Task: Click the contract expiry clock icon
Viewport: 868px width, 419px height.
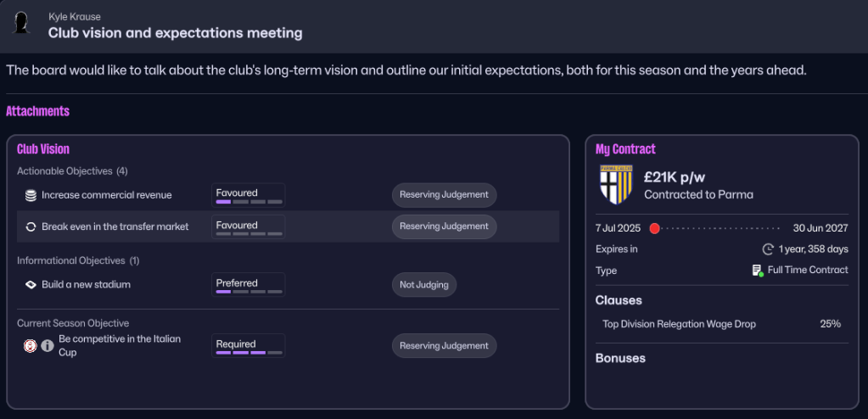Action: point(768,249)
